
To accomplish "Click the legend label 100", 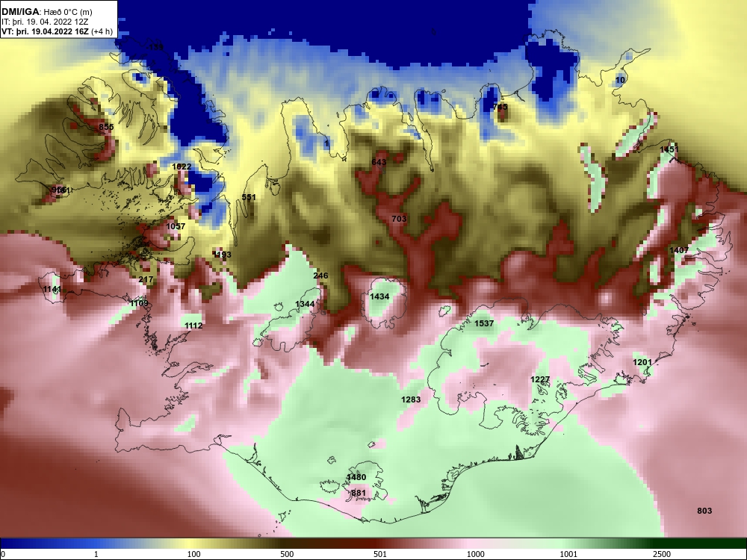I will coord(193,554).
